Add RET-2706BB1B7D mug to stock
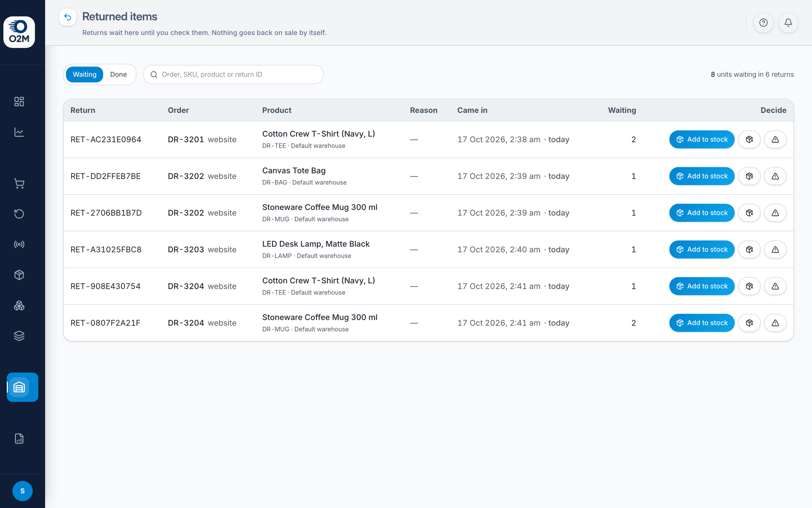Screen dimensions: 812x508 pos(702,213)
